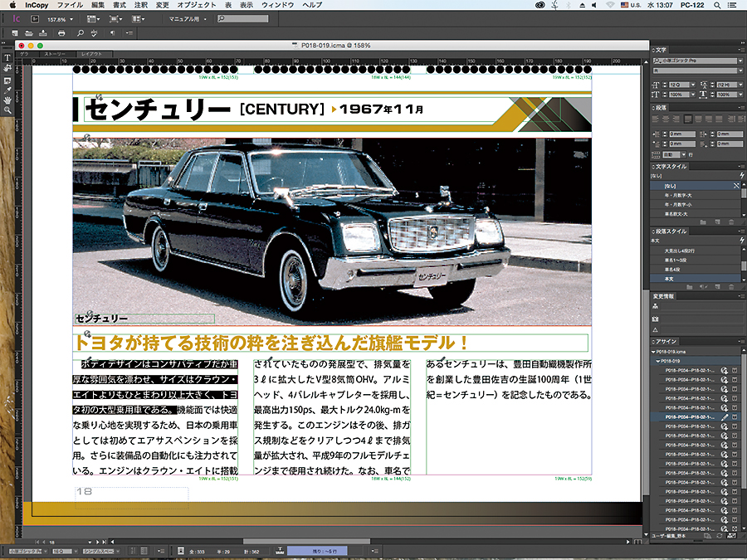Select [なし] in character styles list
747x560 pixels.
point(696,186)
